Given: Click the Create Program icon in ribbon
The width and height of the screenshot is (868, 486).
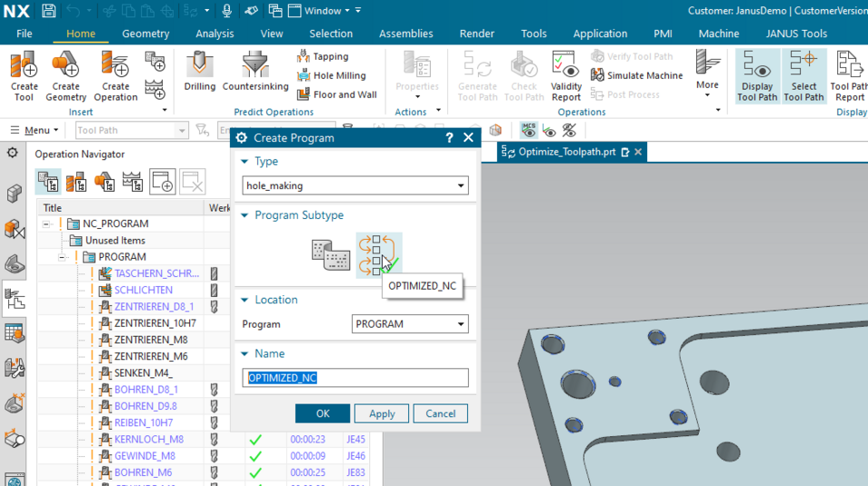Looking at the screenshot, I should [155, 62].
